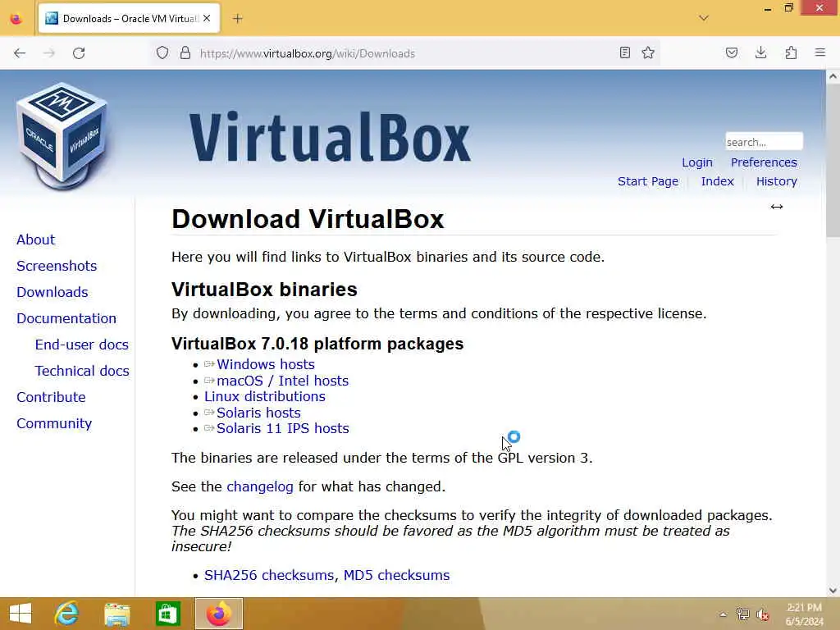The height and width of the screenshot is (630, 840).
Task: Open a new tab with plus button
Action: [238, 19]
